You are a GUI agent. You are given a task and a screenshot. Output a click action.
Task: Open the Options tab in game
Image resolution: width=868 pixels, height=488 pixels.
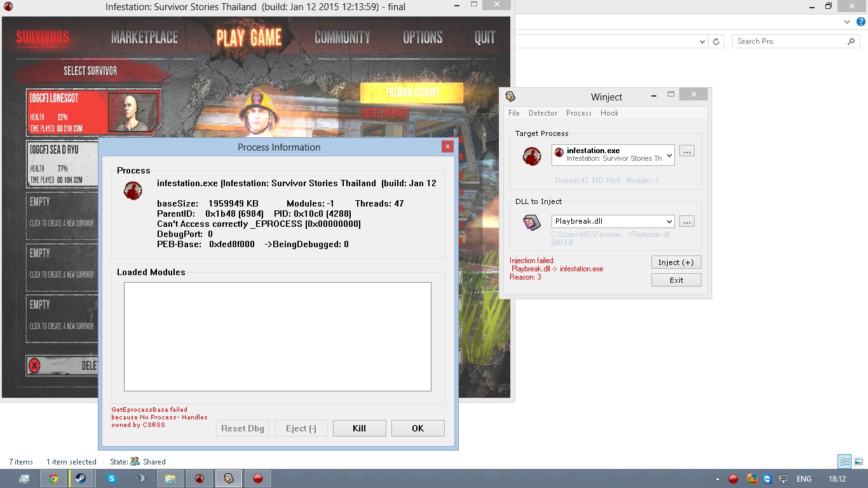[423, 37]
